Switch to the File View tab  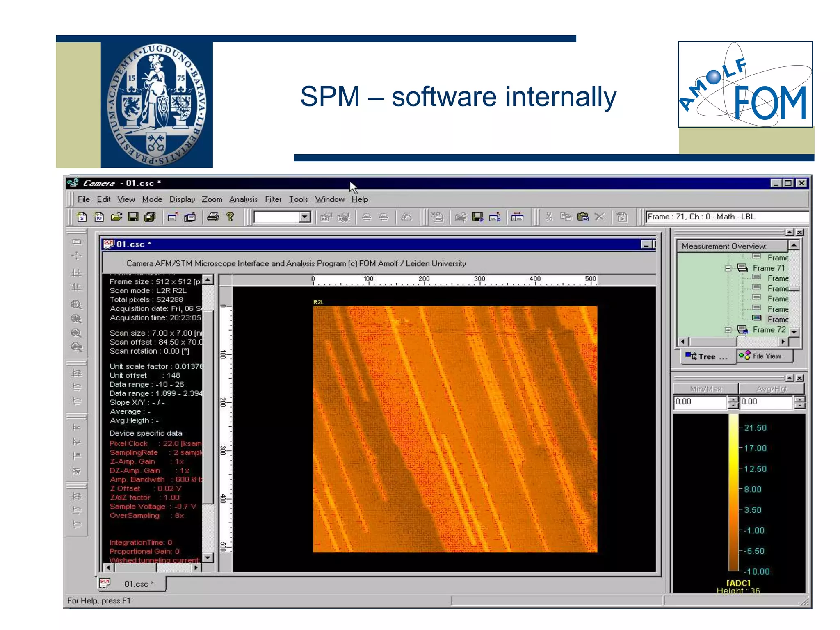[x=765, y=356]
